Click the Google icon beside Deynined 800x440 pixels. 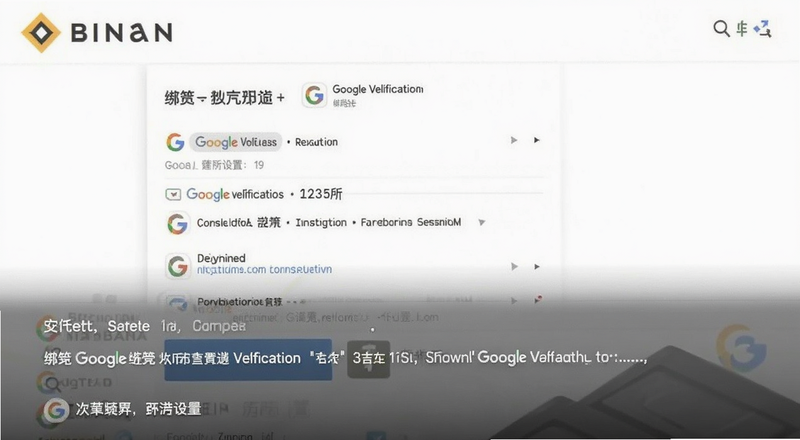click(x=178, y=266)
